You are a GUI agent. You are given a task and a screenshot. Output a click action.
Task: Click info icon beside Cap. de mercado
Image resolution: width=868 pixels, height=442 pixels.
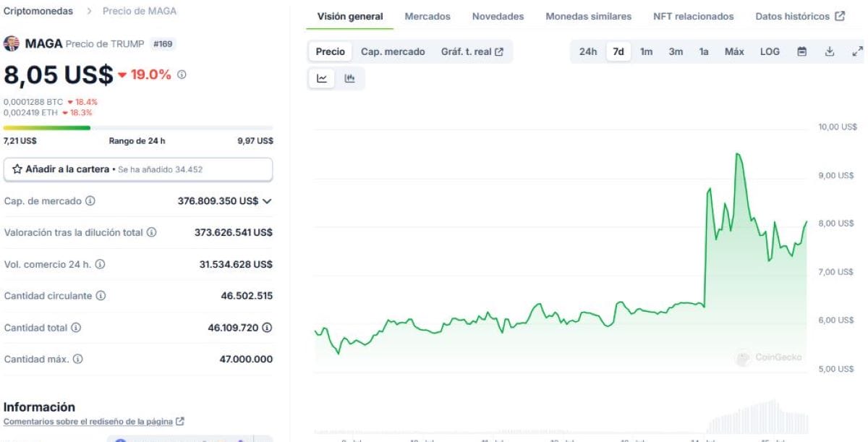[x=90, y=200]
